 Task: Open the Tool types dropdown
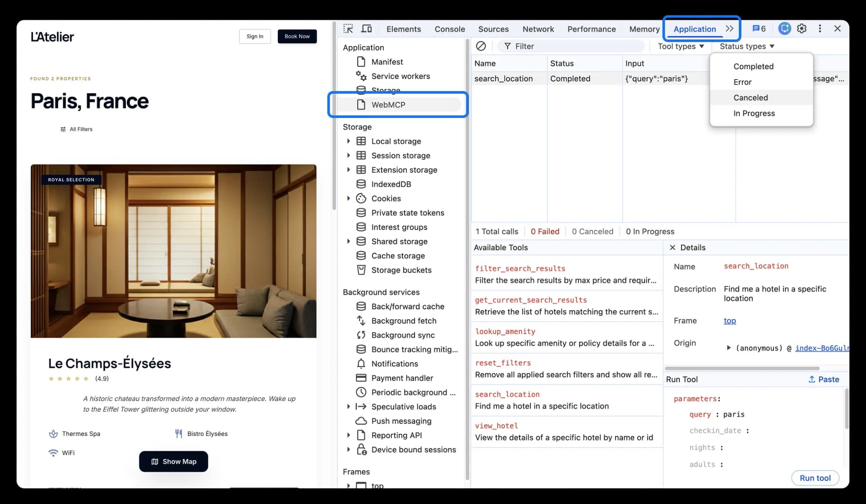[x=681, y=46]
